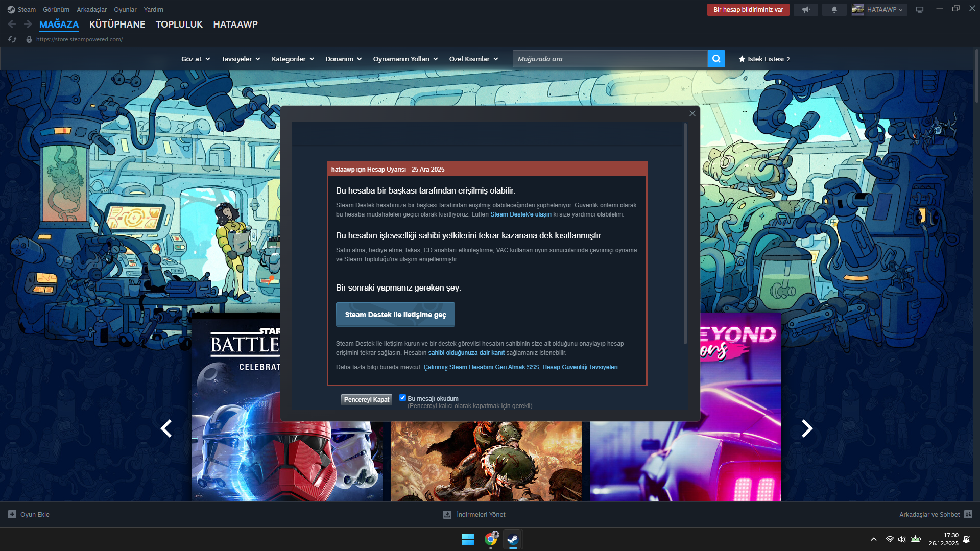Open 'Çalınmış Steam Hesabını Geri Almak SSS'
The height and width of the screenshot is (551, 980).
point(481,367)
